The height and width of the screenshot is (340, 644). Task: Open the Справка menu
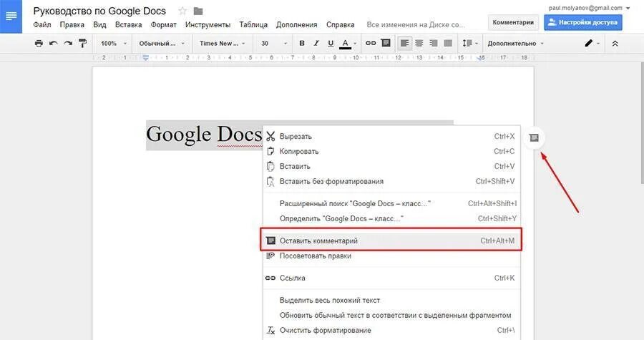pyautogui.click(x=340, y=24)
